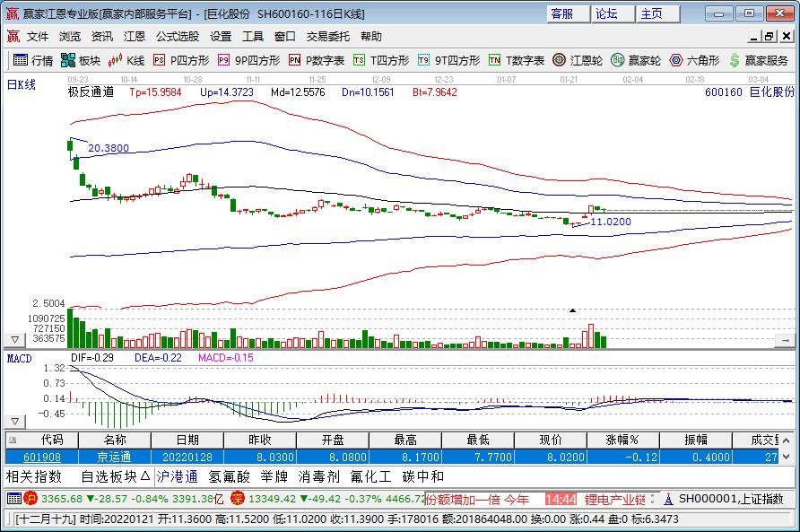800x532 pixels.
Task: Switch to the 碳中和 tab
Action: [x=423, y=477]
